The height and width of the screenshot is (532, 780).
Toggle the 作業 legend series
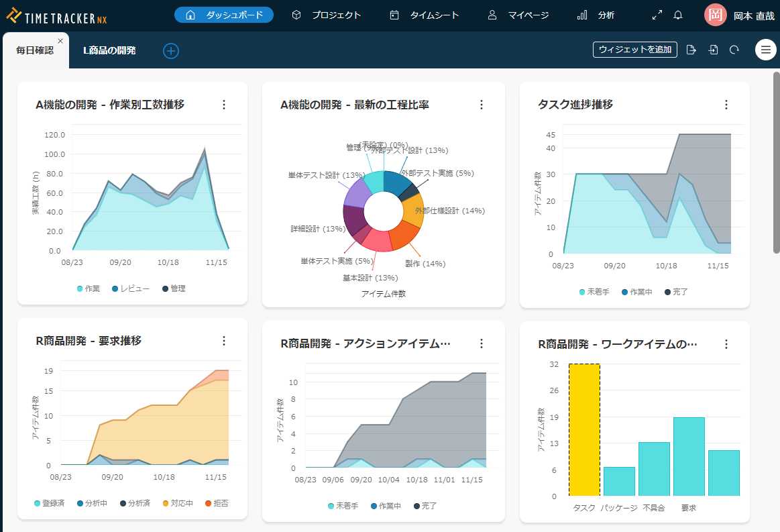[x=89, y=288]
